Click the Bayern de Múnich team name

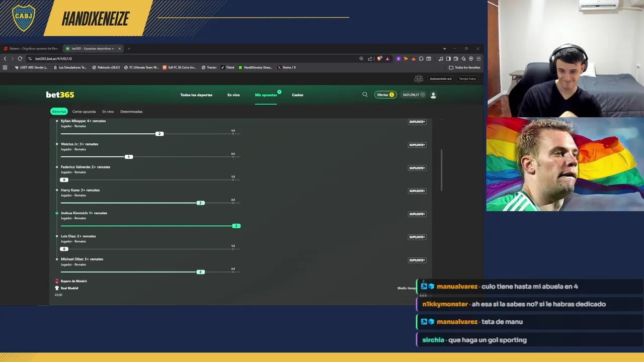[x=73, y=281]
